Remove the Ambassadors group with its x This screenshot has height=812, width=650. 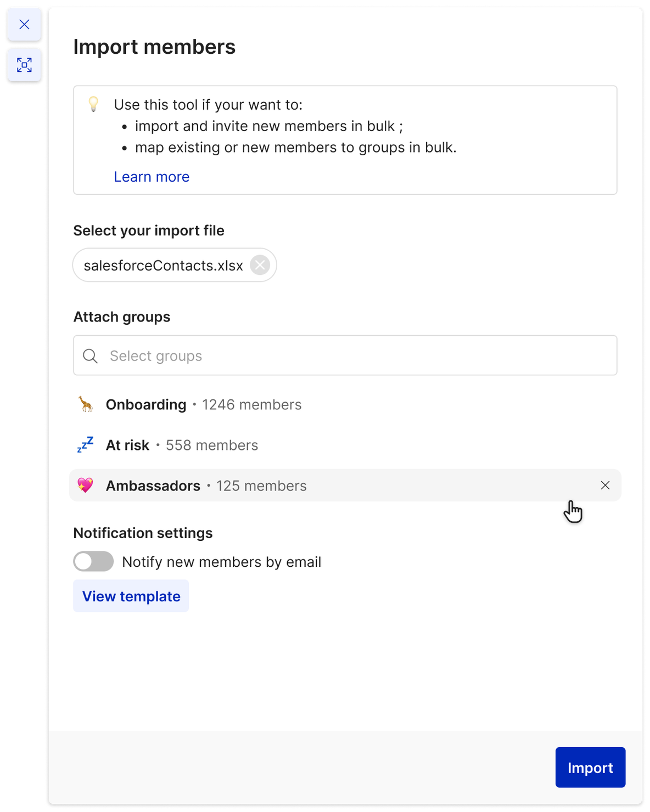coord(605,485)
